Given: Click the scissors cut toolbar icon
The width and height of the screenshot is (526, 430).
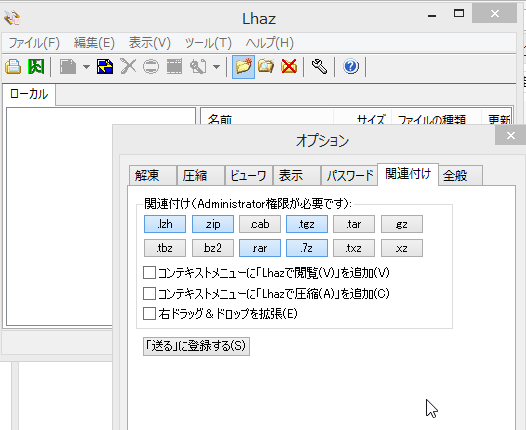Looking at the screenshot, I should coord(128,66).
